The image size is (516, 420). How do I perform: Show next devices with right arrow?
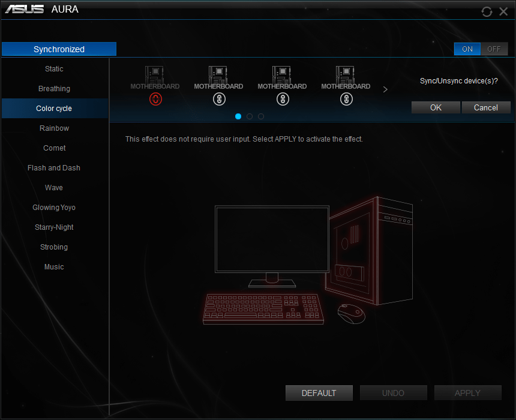coord(385,89)
